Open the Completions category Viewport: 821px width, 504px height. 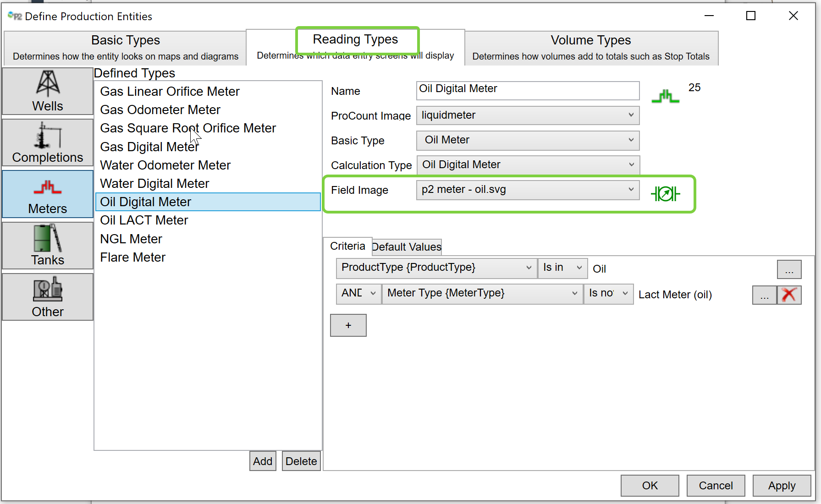(x=48, y=142)
